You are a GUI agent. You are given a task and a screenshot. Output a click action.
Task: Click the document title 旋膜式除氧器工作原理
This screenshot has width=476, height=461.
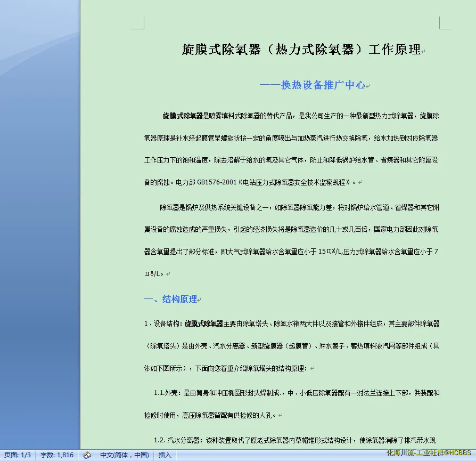(301, 50)
